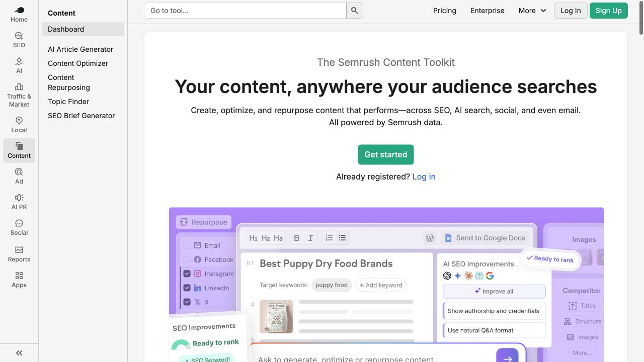Click the Add keyword chip
Viewport: 644px width, 362px height.
point(381,285)
